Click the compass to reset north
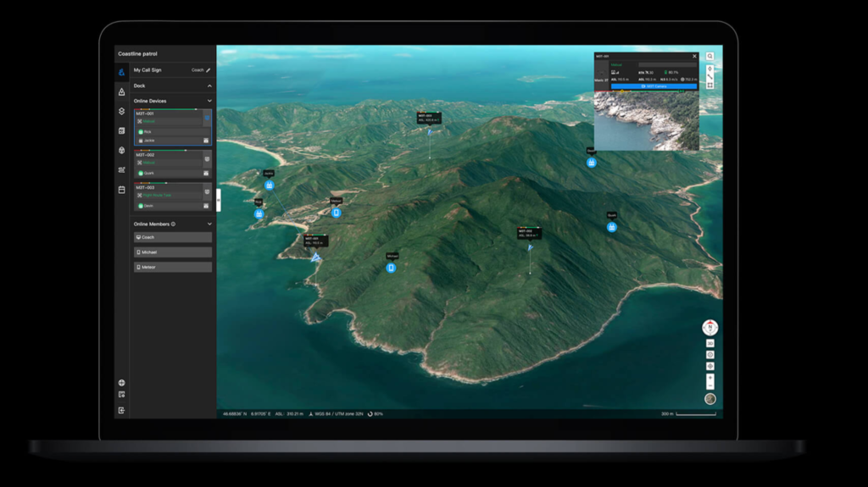The width and height of the screenshot is (868, 487). click(x=709, y=327)
